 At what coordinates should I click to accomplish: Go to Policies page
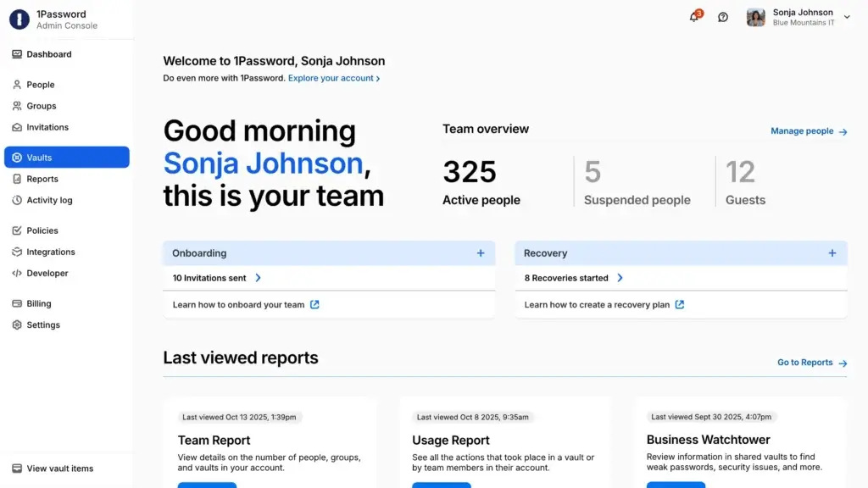coord(66,230)
